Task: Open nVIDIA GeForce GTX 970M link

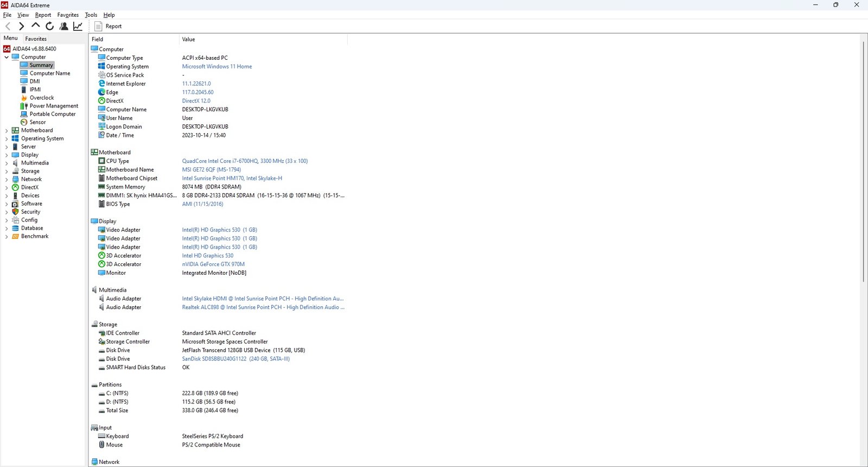Action: pos(213,264)
